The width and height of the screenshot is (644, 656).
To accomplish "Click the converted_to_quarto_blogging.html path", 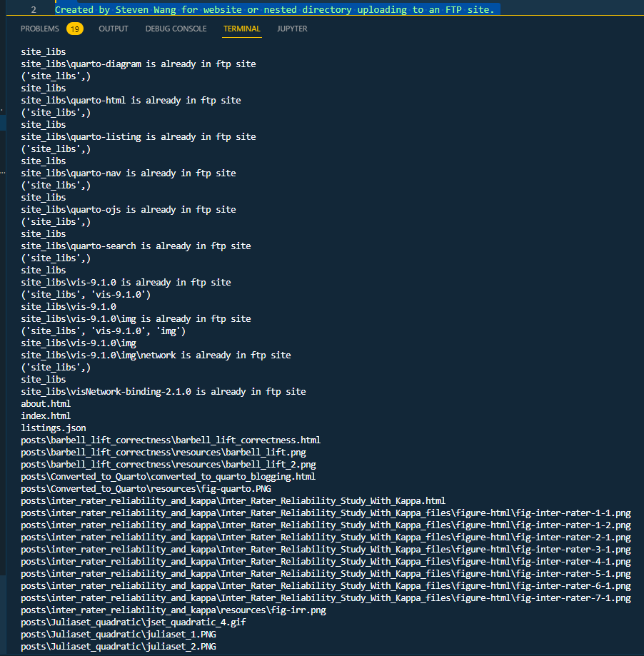I will (x=168, y=477).
